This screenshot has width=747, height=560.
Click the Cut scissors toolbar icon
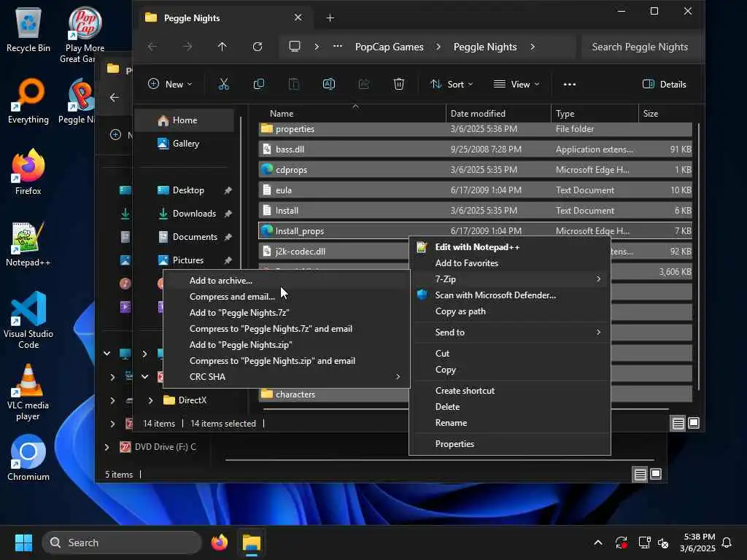(223, 85)
